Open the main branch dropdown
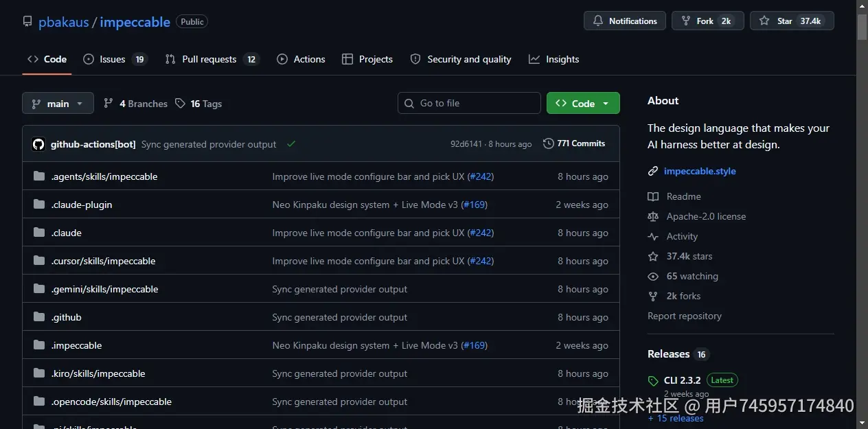Viewport: 868px width, 429px height. (58, 104)
